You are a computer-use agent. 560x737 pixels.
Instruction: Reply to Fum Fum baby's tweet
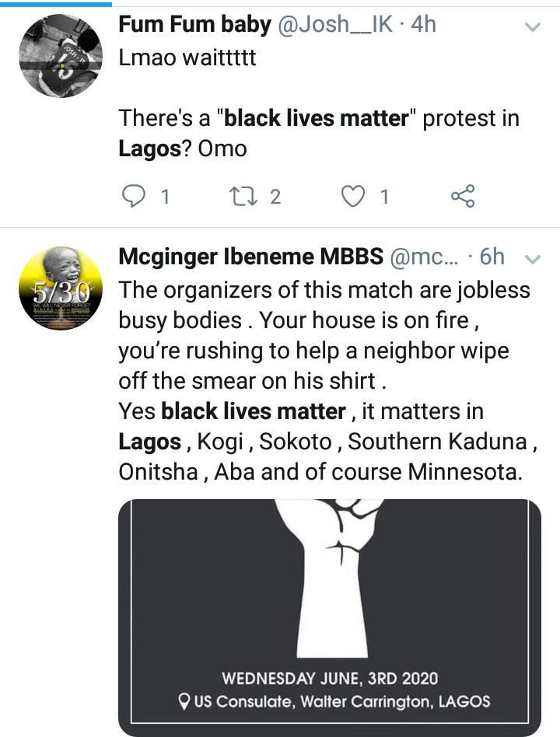[x=135, y=197]
